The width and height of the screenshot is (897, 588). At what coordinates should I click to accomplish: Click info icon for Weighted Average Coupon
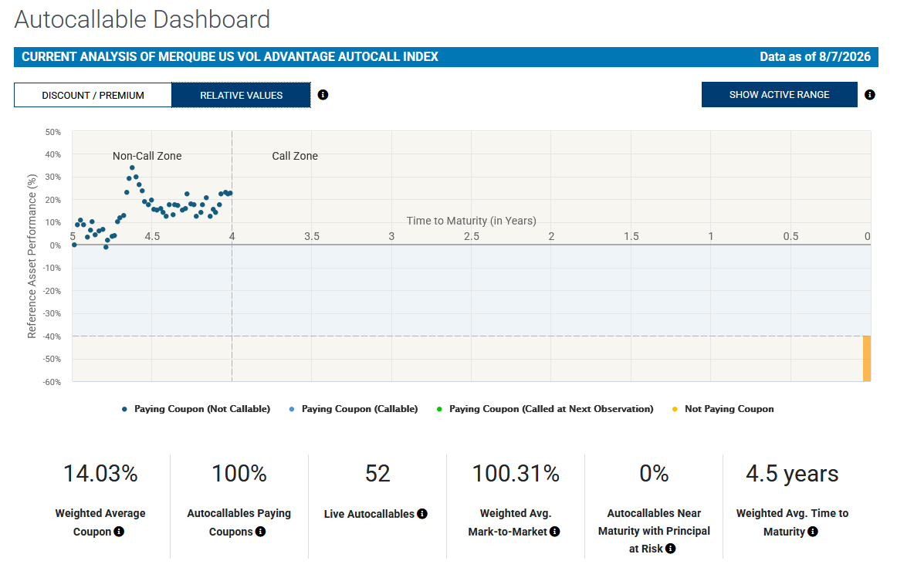[x=119, y=532]
